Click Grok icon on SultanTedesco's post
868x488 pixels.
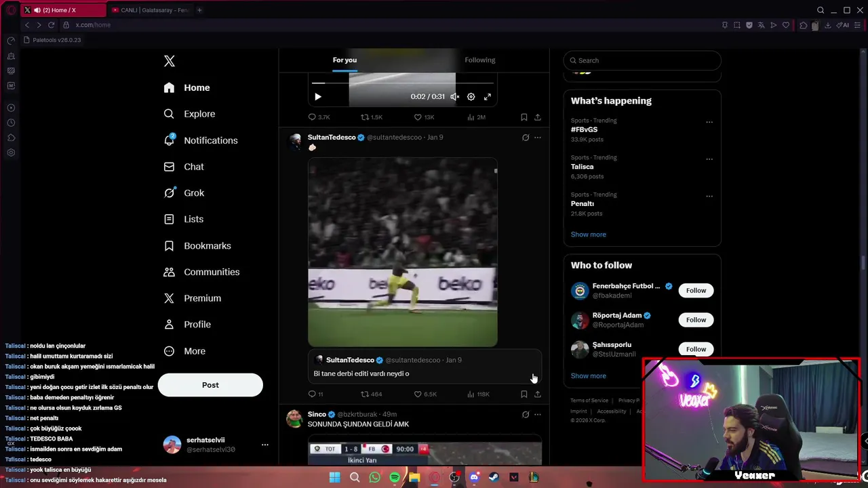526,138
